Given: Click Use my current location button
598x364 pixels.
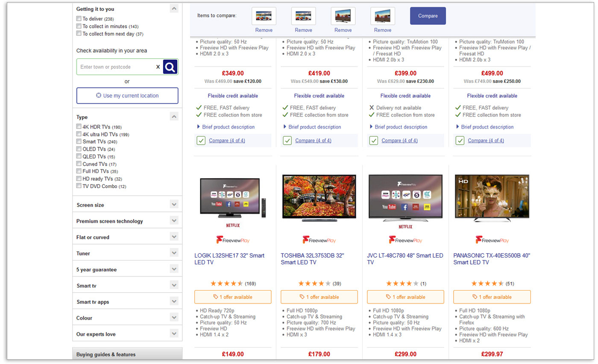Looking at the screenshot, I should pyautogui.click(x=127, y=96).
